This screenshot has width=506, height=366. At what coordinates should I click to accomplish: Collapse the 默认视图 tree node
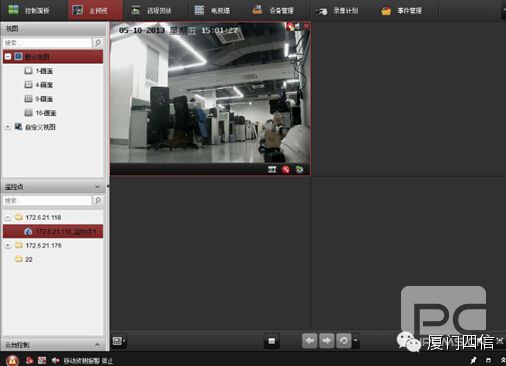pos(8,57)
